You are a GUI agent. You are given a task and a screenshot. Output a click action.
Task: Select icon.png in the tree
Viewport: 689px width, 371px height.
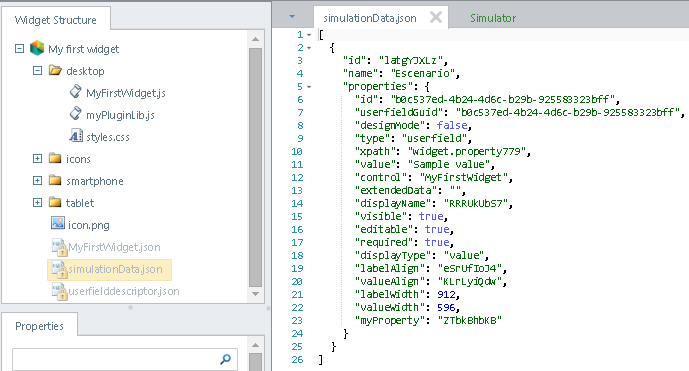[x=89, y=225]
